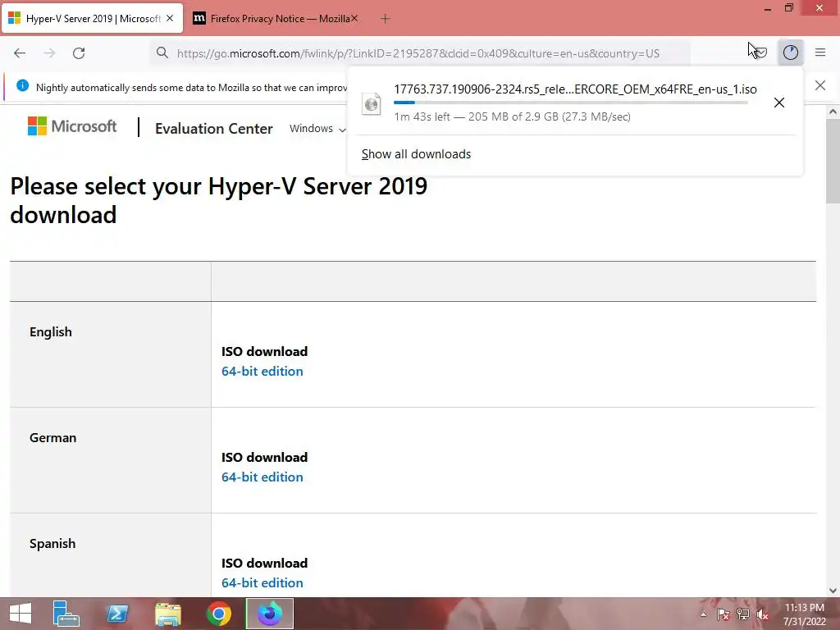Open File Explorer from the taskbar
Viewport: 840px width, 630px height.
pos(167,614)
